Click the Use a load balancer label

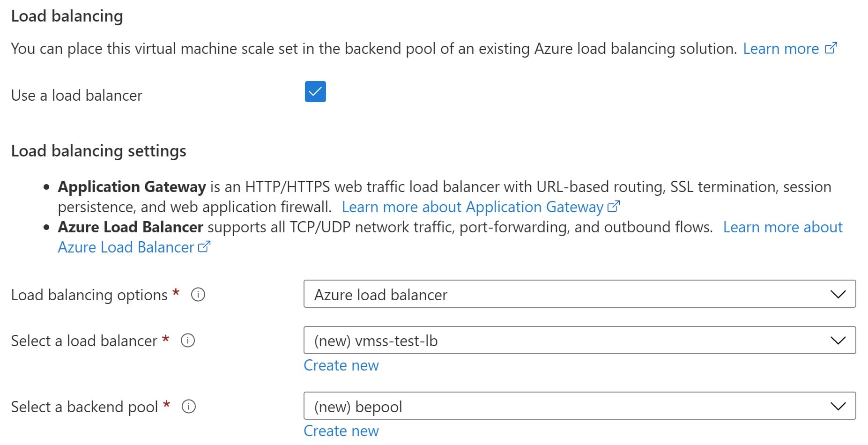click(x=77, y=96)
